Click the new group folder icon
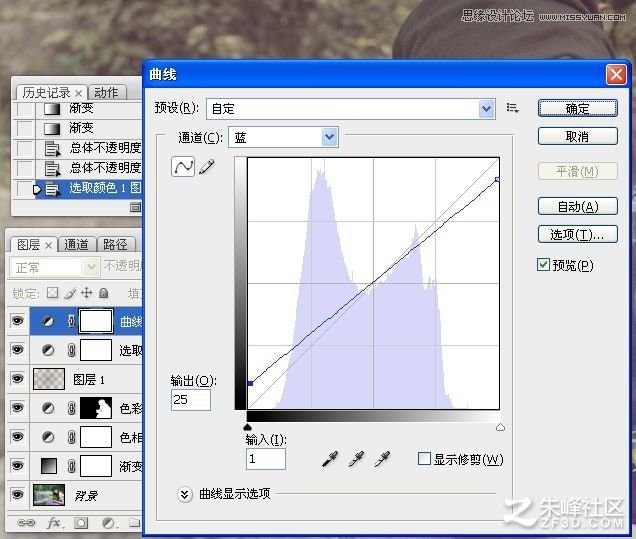 click(x=135, y=523)
